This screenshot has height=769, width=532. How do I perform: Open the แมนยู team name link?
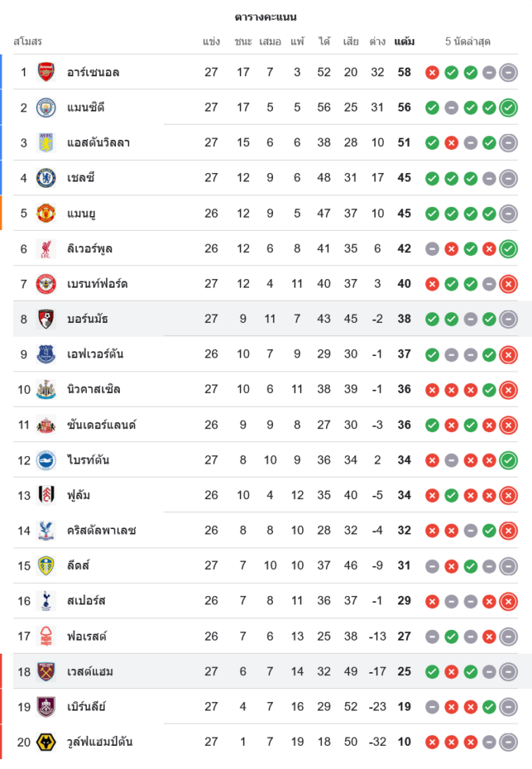pos(81,214)
